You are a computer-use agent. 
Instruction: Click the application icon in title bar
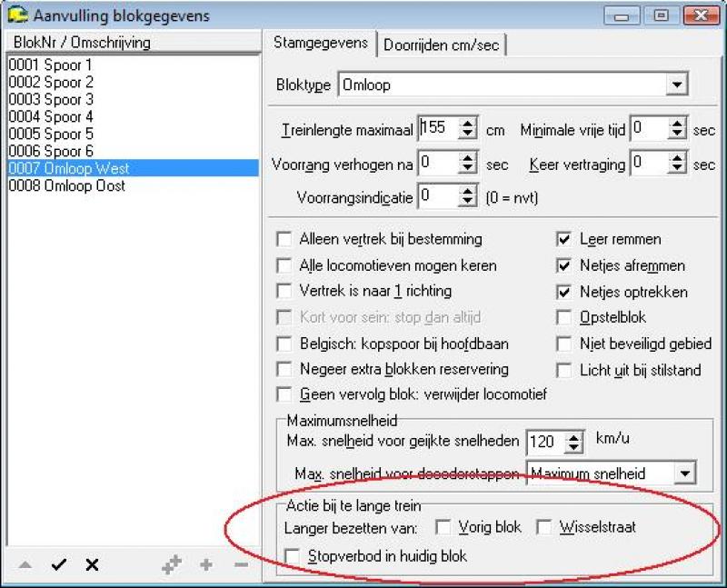[17, 15]
